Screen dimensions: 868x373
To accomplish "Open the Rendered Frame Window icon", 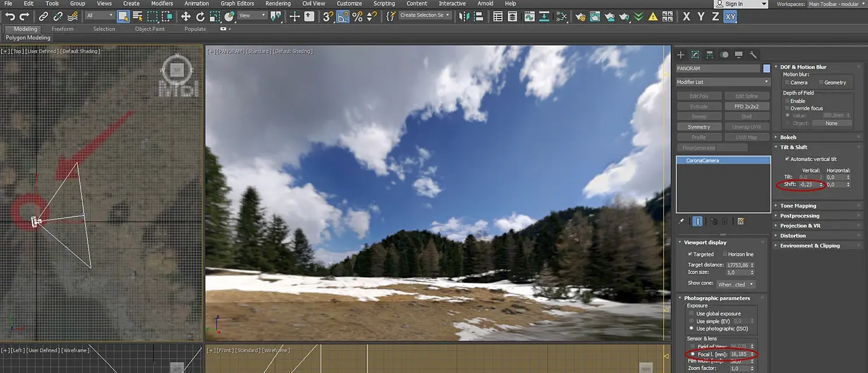I will tap(596, 16).
